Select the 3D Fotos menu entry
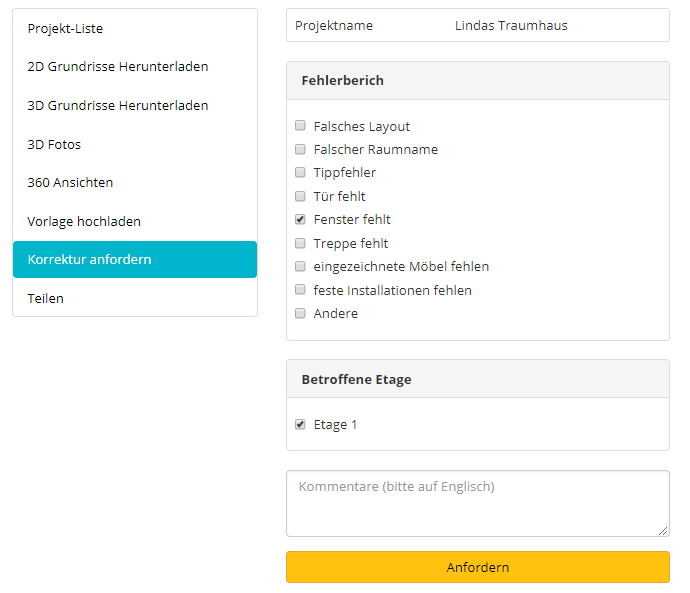Image resolution: width=690 pixels, height=593 pixels. coord(135,144)
